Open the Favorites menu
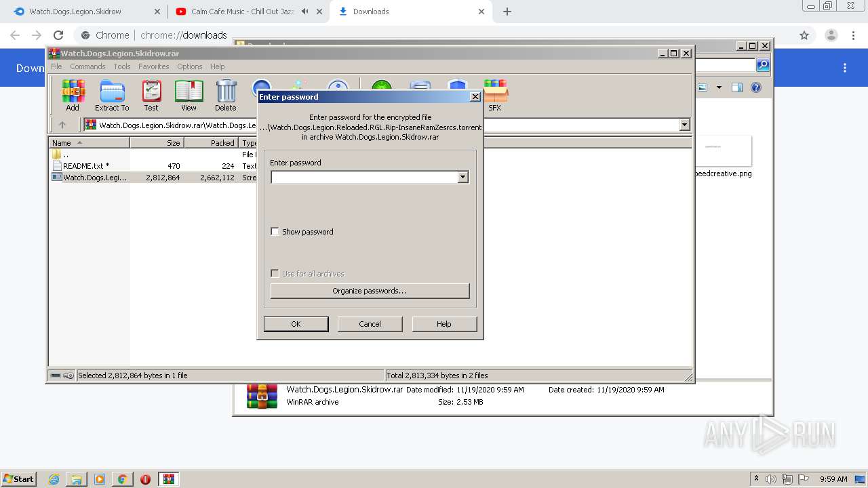 coord(154,66)
